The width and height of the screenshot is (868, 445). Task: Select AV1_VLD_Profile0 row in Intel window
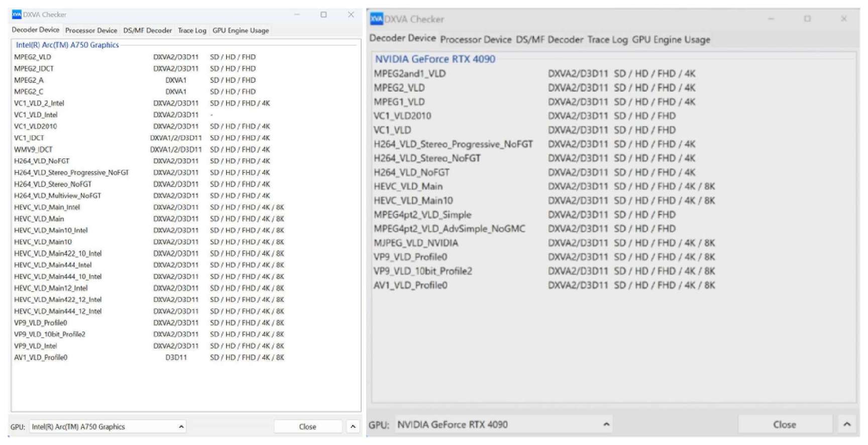(149, 358)
